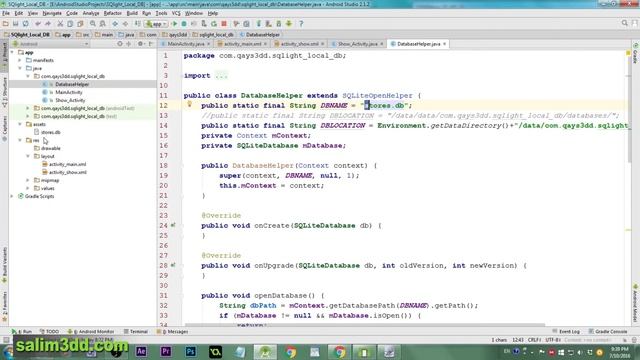Click the Debug app bug icon
This screenshot has width=640, height=360.
pos(184,24)
